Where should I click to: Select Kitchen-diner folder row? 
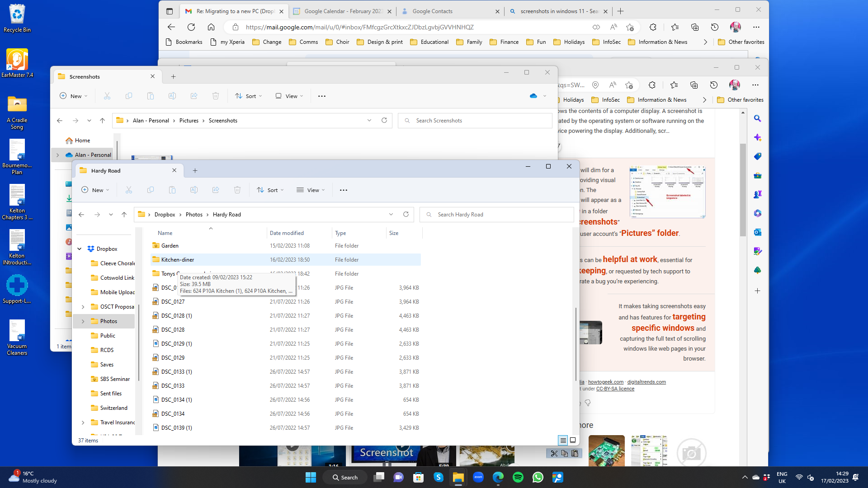[x=286, y=260]
